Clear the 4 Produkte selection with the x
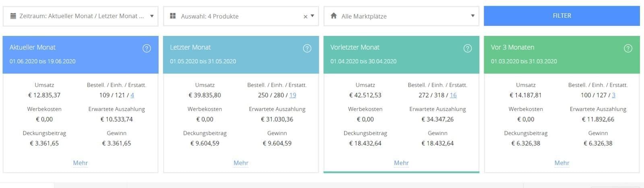The width and height of the screenshot is (644, 188). pyautogui.click(x=305, y=17)
